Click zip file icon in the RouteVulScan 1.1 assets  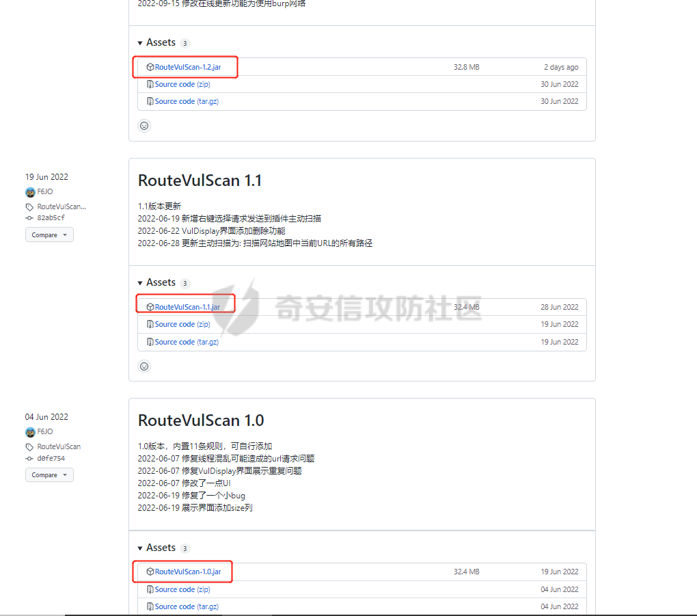pyautogui.click(x=150, y=324)
